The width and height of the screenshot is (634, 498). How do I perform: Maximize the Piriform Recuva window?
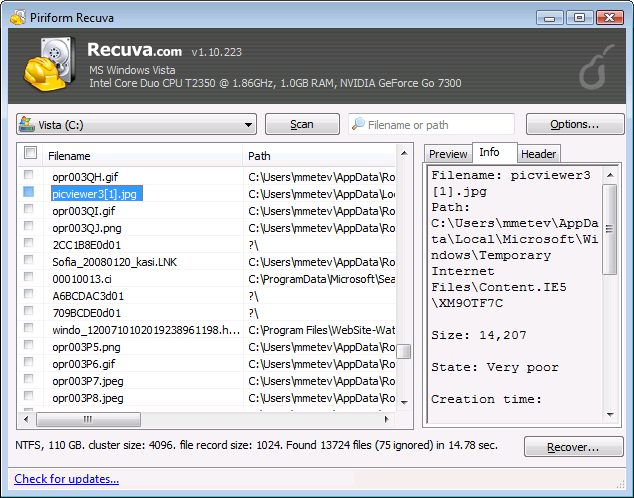[x=579, y=18]
